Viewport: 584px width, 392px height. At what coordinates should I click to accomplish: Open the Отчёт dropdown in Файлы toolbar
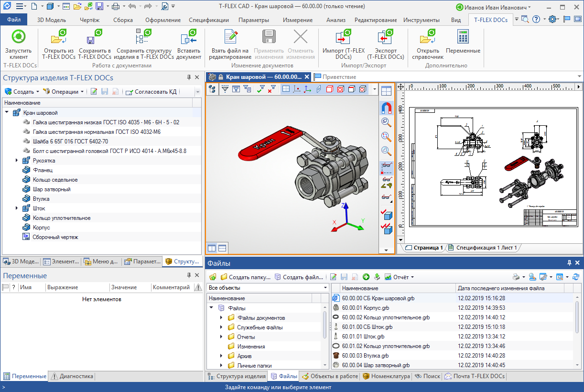pyautogui.click(x=399, y=277)
